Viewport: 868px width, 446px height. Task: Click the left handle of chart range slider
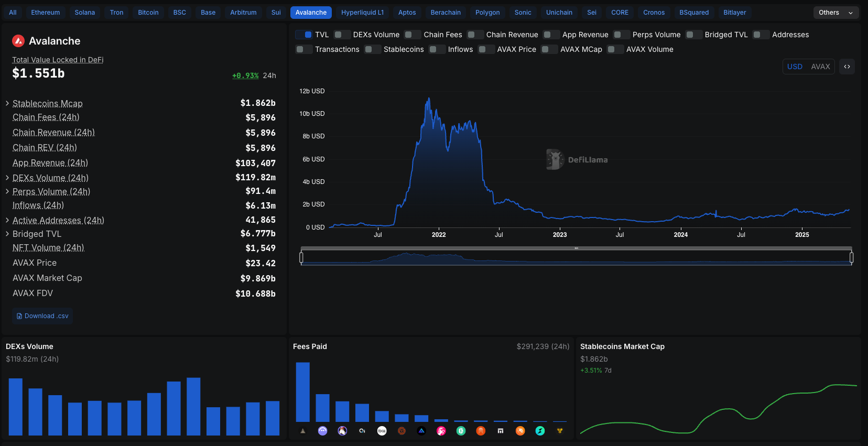coord(301,257)
